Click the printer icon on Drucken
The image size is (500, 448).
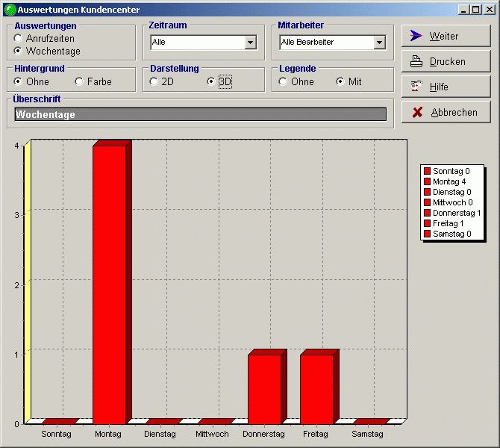point(416,61)
